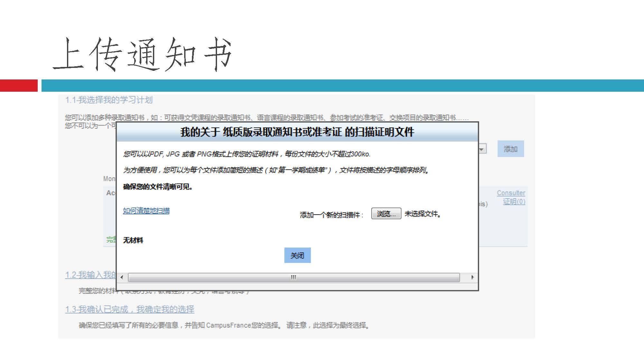Click the scrollbar left arrow in dialog

coord(122,277)
